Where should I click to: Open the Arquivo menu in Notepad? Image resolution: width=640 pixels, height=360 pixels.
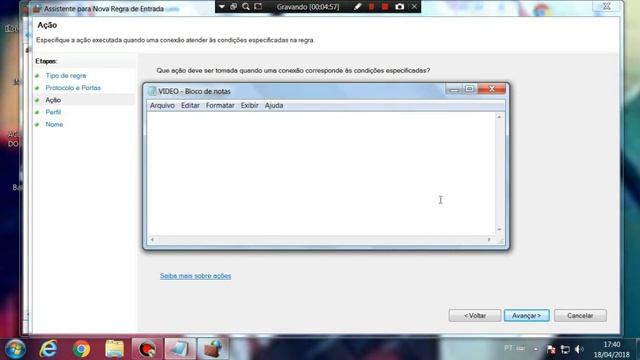point(162,105)
